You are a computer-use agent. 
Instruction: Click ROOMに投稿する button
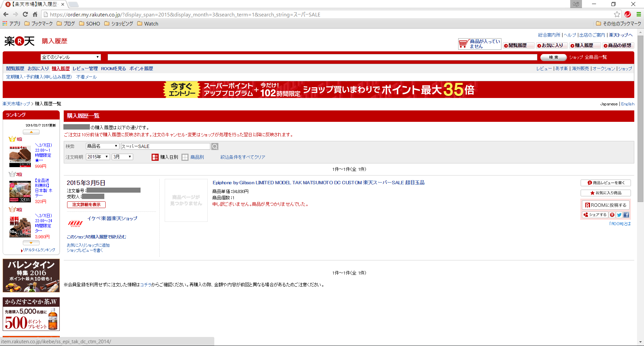[606, 205]
